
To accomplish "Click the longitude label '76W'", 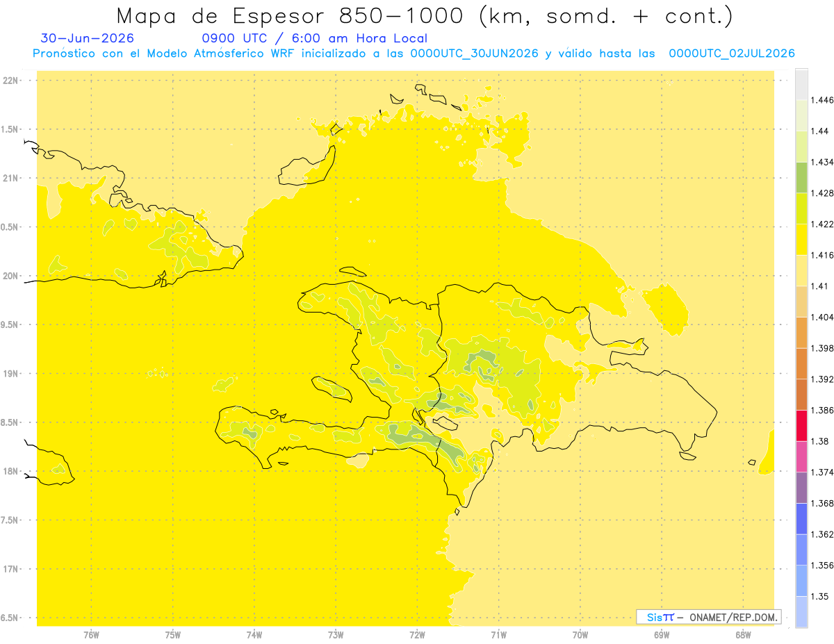I will point(91,634).
